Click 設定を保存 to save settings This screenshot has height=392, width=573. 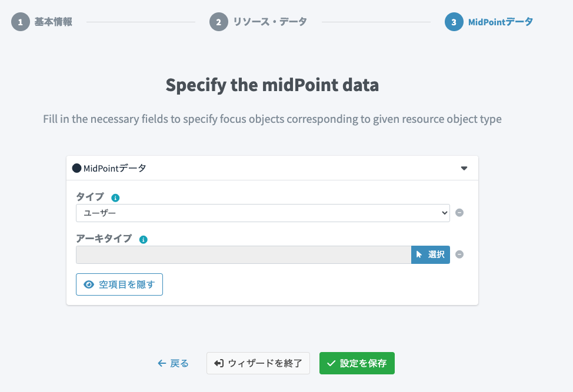[x=357, y=363]
